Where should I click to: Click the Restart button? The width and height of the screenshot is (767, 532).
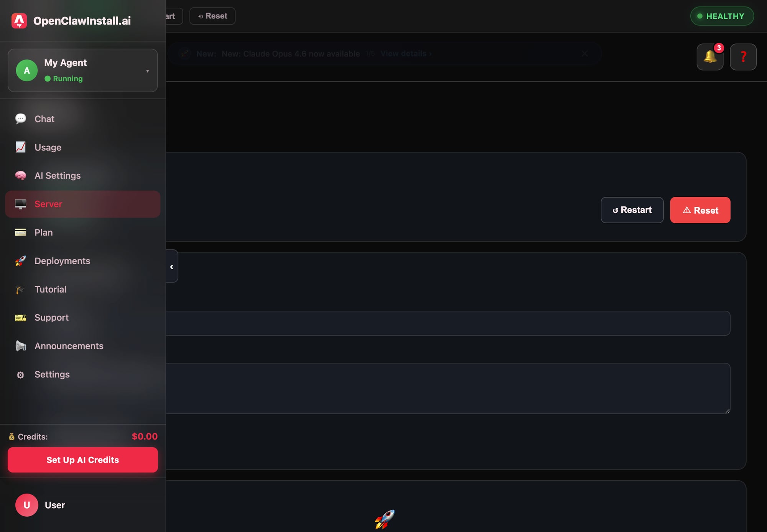(632, 210)
